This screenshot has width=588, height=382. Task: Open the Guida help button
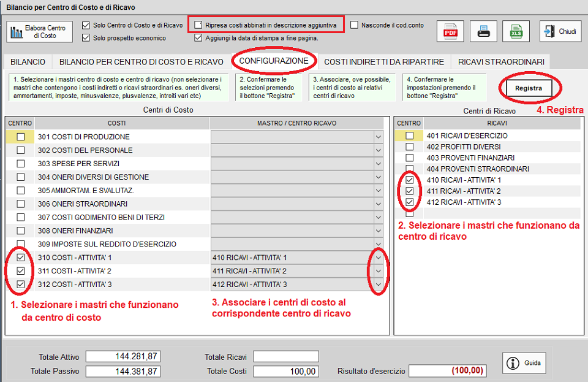pos(525,363)
